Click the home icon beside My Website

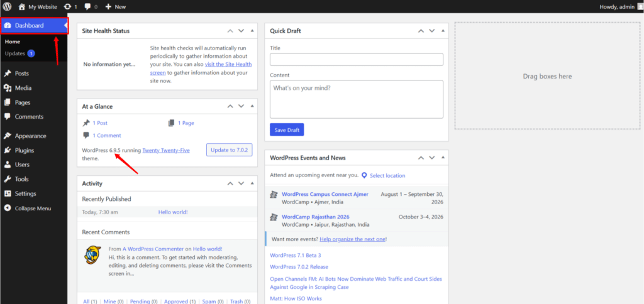point(22,6)
